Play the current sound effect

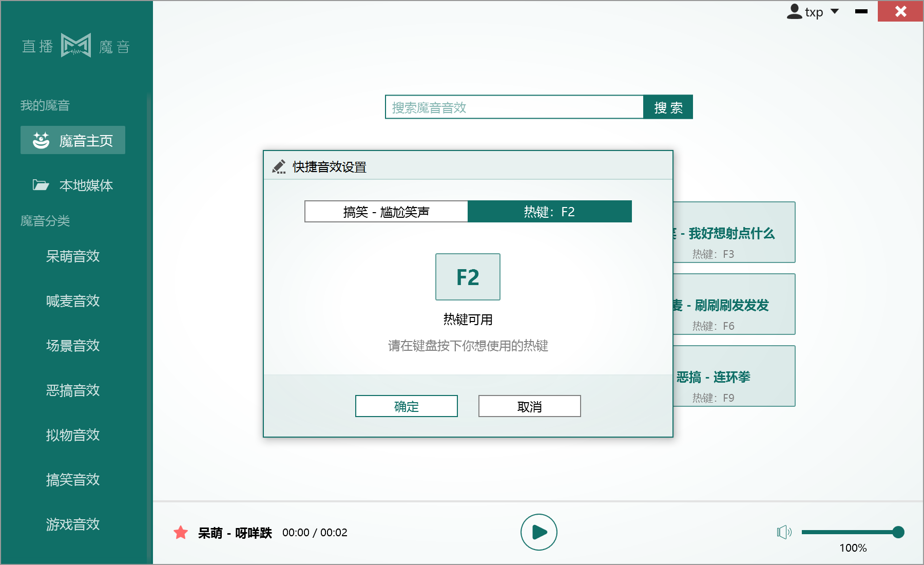(x=539, y=532)
